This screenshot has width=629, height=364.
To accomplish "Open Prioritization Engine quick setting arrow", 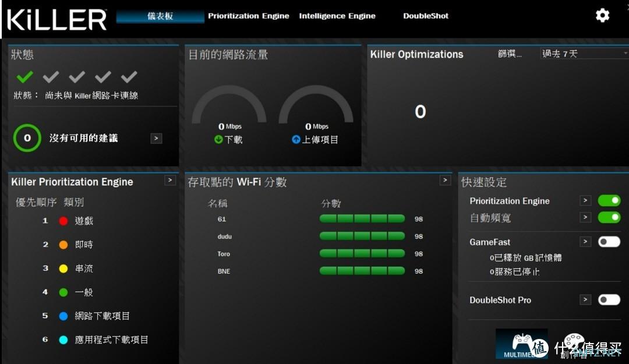I will tap(585, 200).
